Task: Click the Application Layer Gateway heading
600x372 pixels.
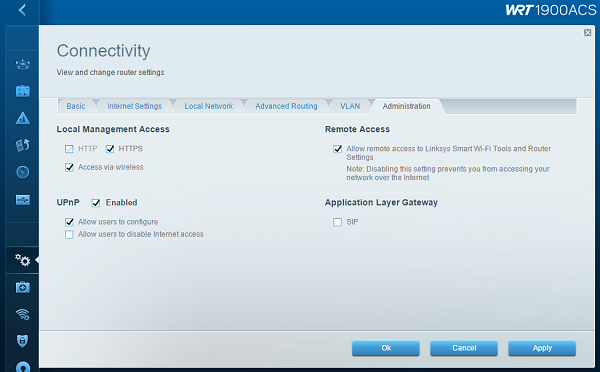Action: [381, 202]
